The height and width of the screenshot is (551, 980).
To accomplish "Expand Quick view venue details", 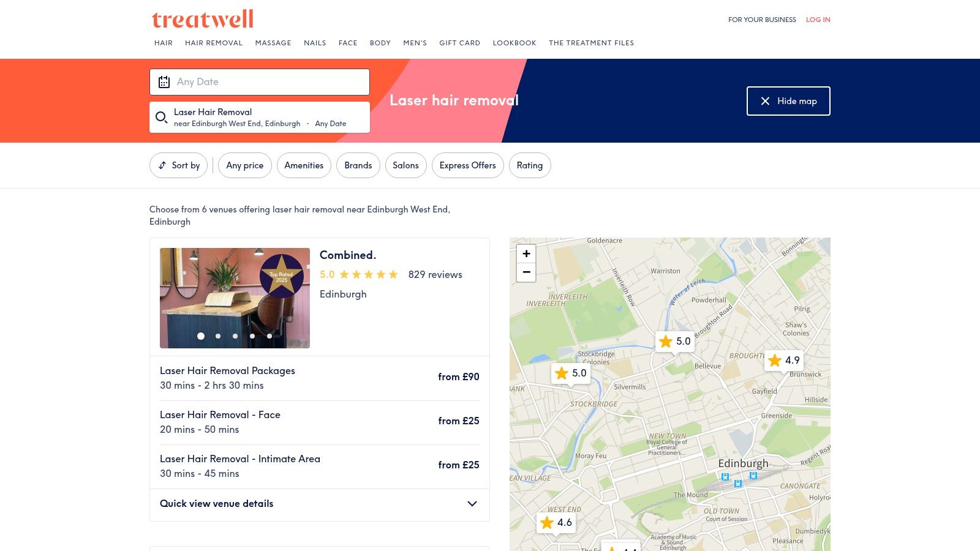I will click(x=319, y=504).
